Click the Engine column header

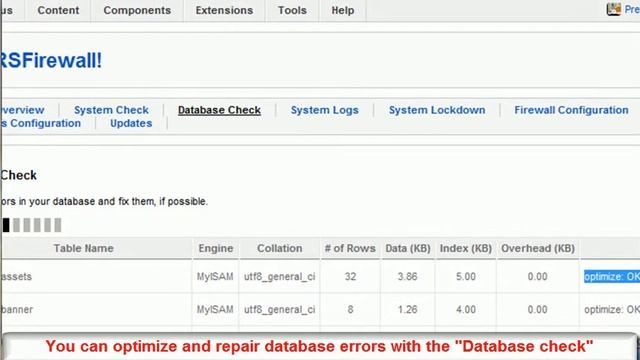216,248
